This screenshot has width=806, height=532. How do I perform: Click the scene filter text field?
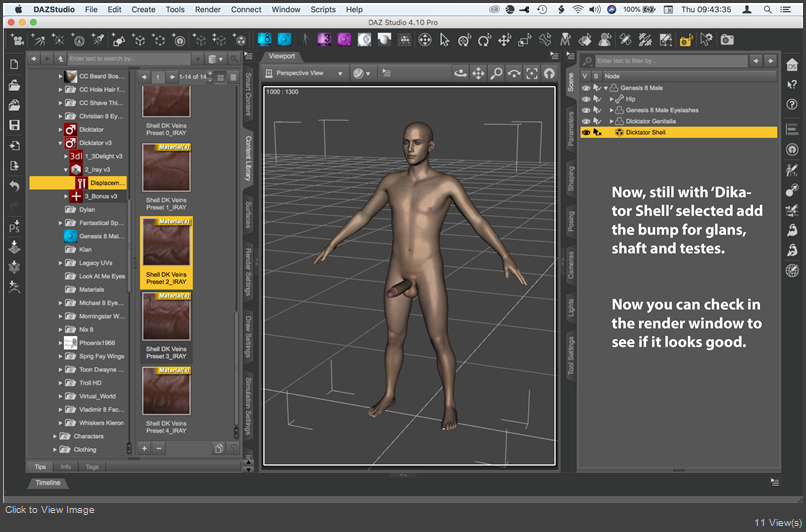pos(671,61)
